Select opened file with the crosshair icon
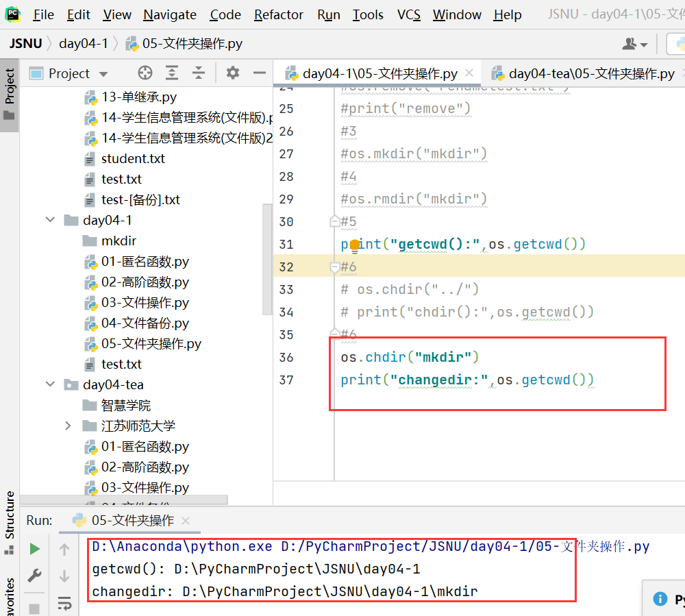The image size is (685, 616). tap(144, 73)
